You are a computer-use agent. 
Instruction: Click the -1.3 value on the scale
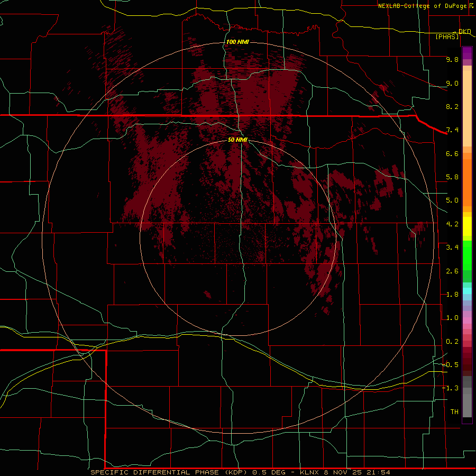coord(451,388)
